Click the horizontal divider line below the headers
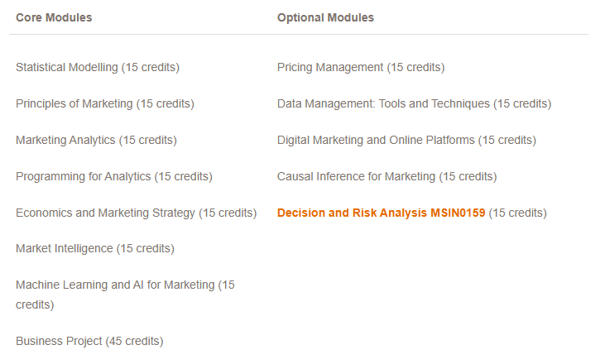This screenshot has height=364, width=605. (x=299, y=34)
